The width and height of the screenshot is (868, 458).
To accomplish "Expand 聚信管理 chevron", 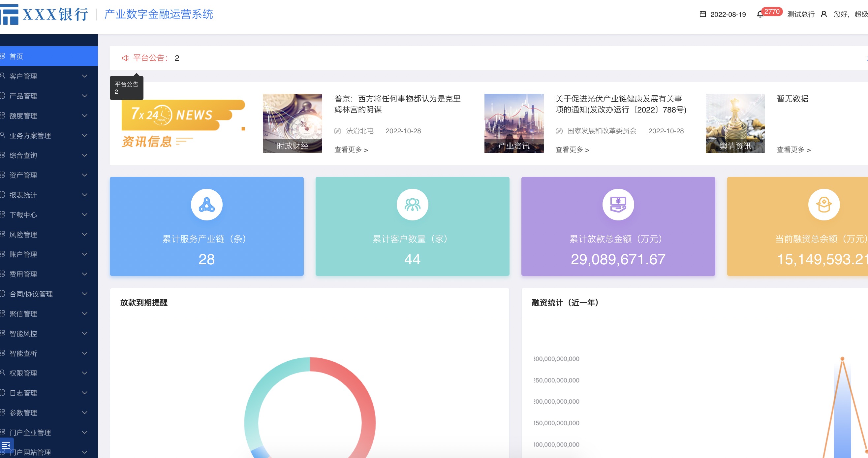I will (x=84, y=314).
